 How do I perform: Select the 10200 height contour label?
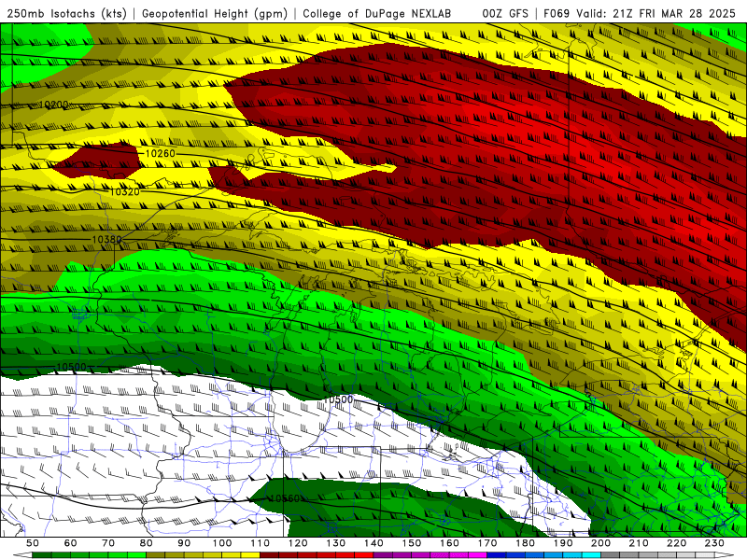53,105
